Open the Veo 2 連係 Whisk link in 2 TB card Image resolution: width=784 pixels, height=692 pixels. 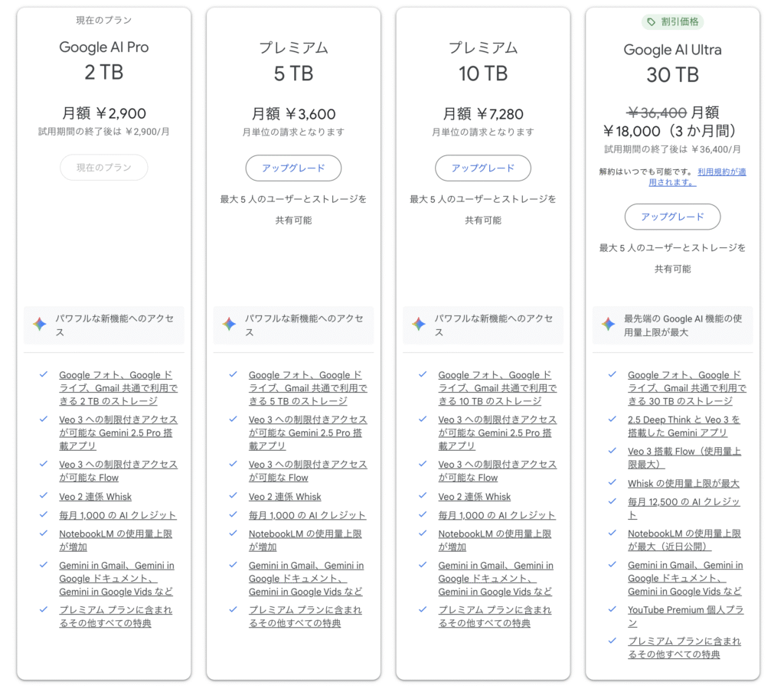coord(96,497)
